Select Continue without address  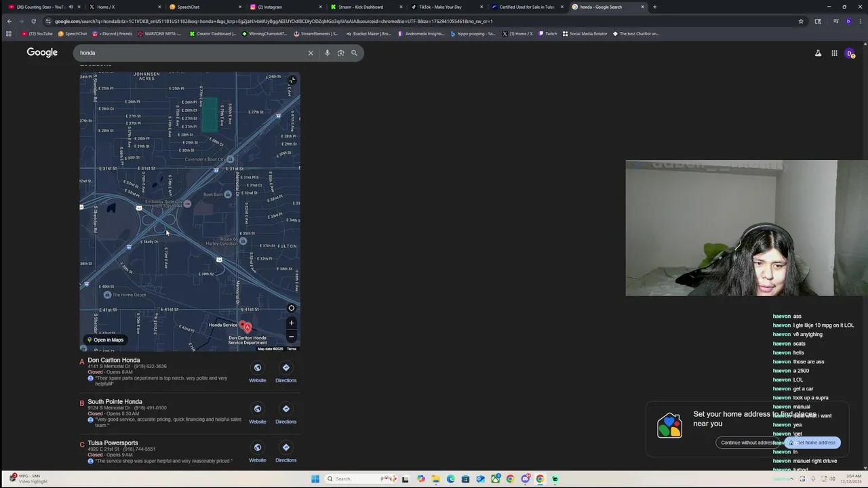(748, 443)
